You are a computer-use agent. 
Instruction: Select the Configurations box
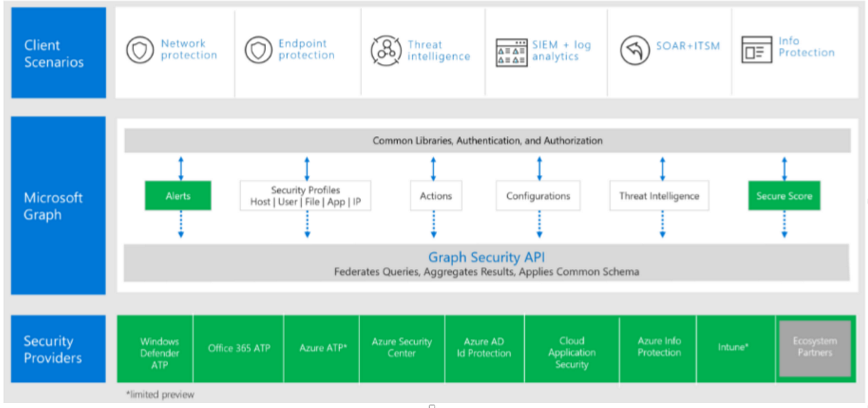(x=538, y=195)
